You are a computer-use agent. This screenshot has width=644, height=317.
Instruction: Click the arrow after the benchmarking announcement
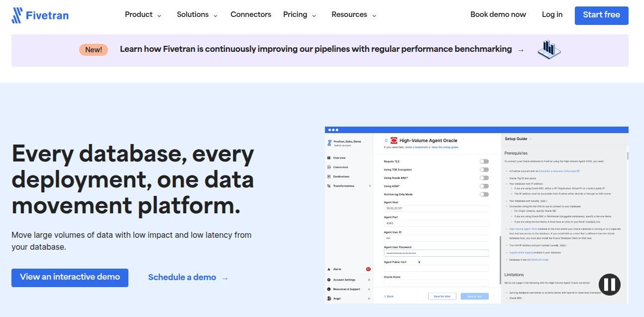click(521, 50)
